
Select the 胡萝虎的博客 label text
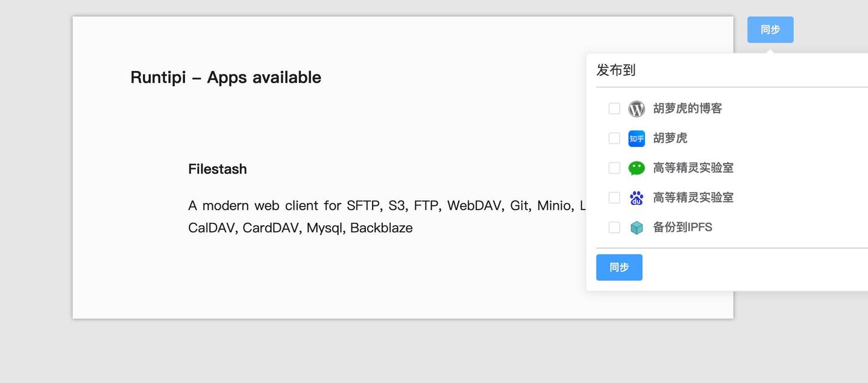tap(688, 108)
